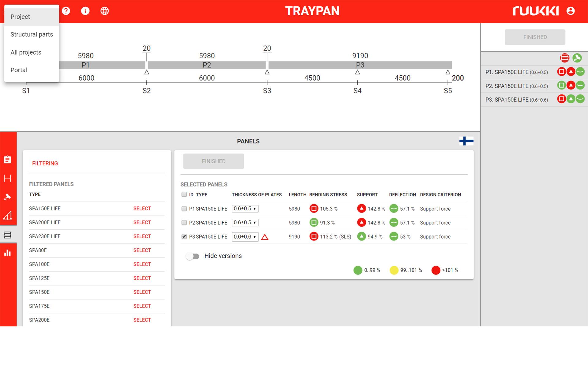This screenshot has height=392, width=588.
Task: Click P3 support green triangle icon in table
Action: coord(362,236)
